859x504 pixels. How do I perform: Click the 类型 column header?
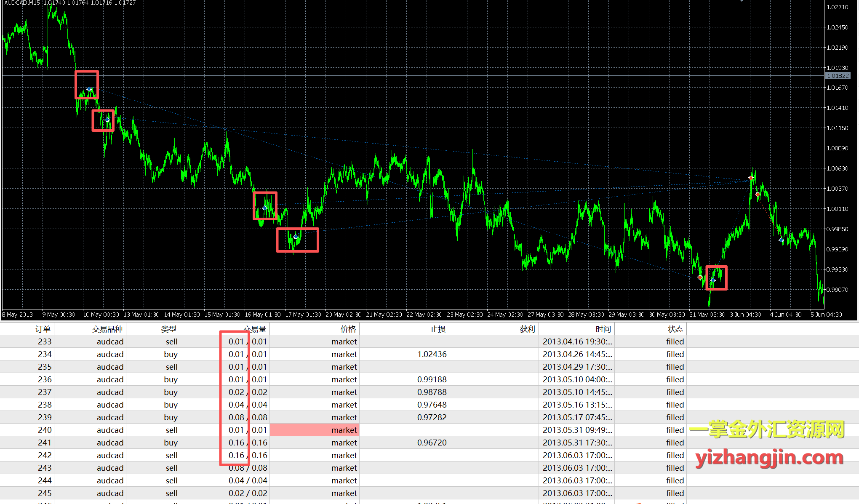(168, 329)
